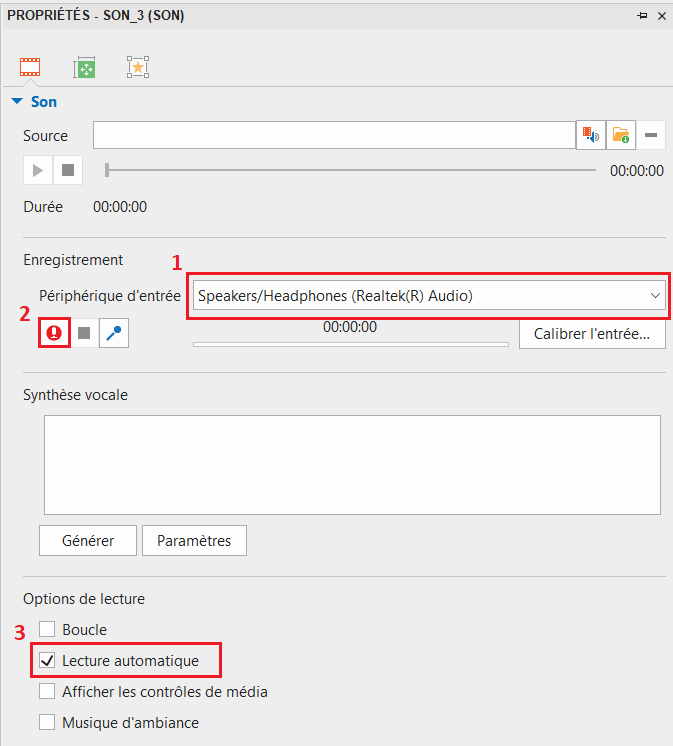Switch to the size and position tab
The image size is (673, 746).
pos(84,68)
